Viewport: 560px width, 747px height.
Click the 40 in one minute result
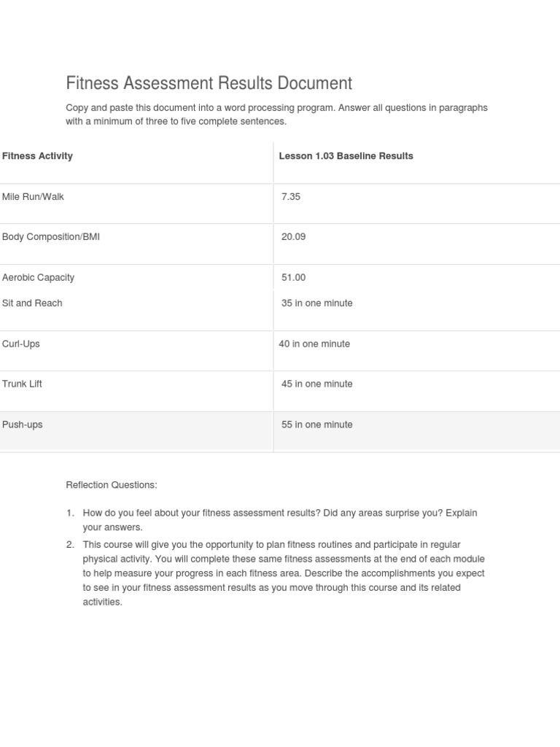314,344
